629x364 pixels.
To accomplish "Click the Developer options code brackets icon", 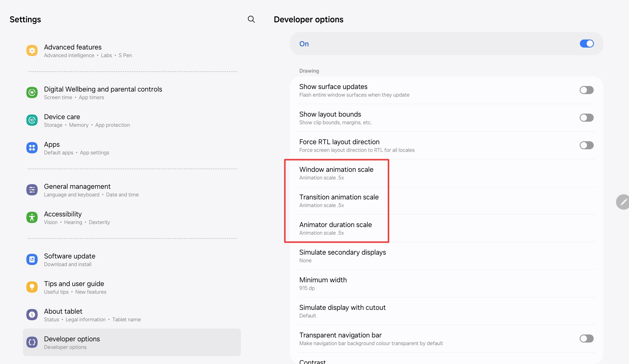I will (32, 342).
